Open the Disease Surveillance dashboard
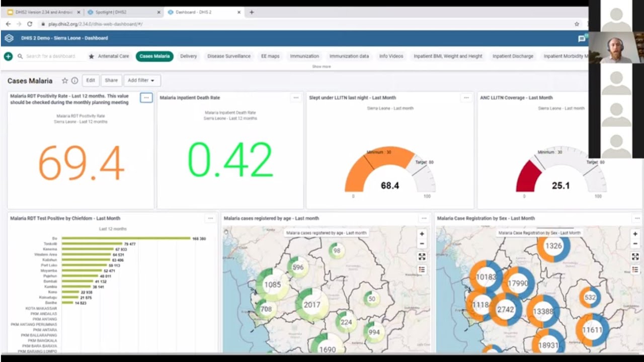Screen dimensions: 644x362 point(229,56)
